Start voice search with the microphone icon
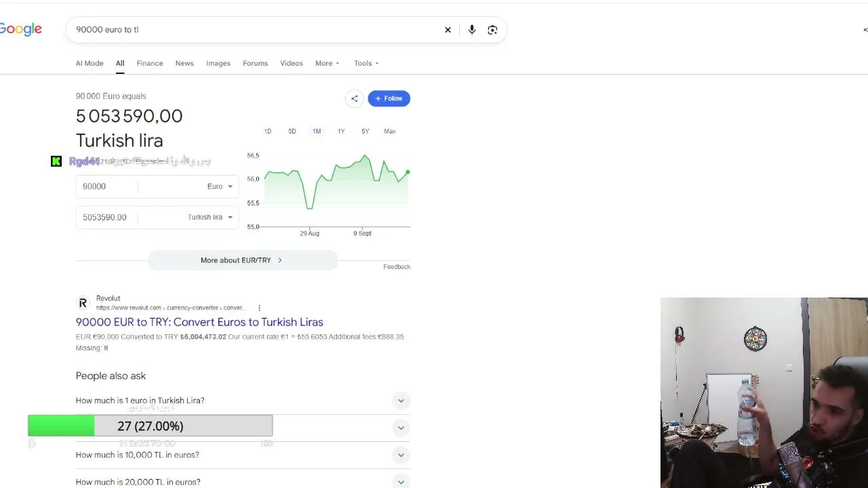 (472, 30)
